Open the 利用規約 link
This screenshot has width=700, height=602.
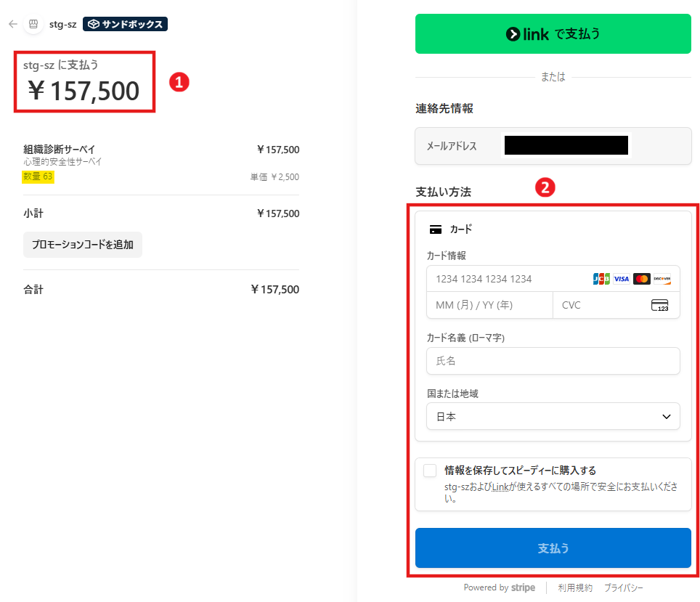click(575, 587)
